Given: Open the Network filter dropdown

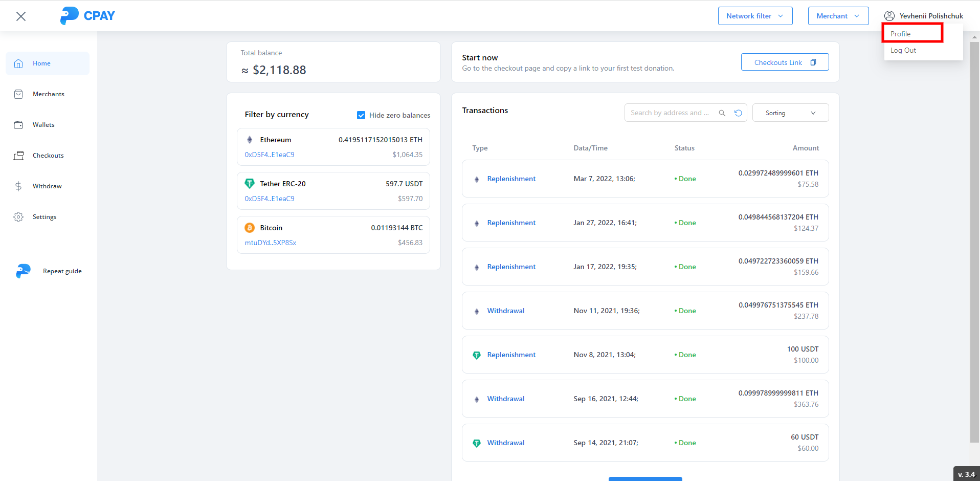Looking at the screenshot, I should pos(755,16).
